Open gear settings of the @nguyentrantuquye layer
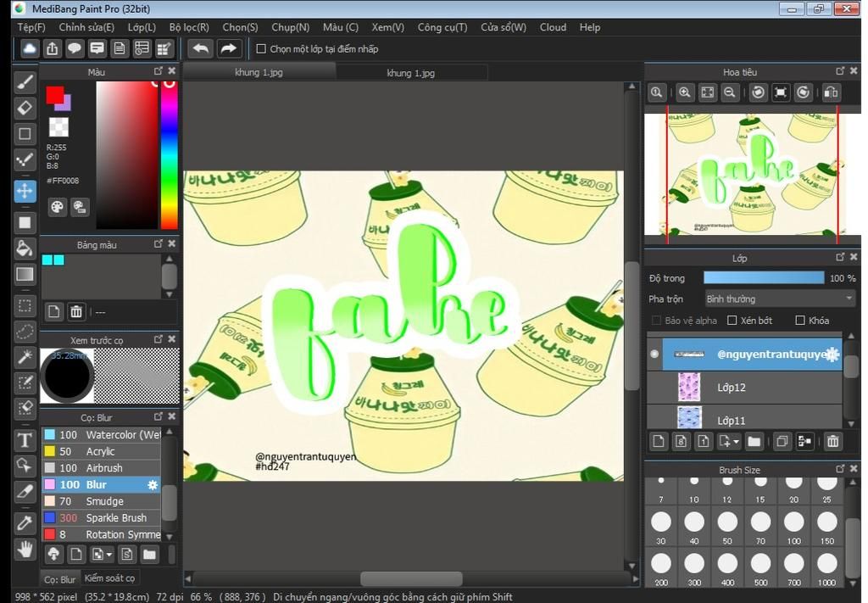 pos(832,355)
